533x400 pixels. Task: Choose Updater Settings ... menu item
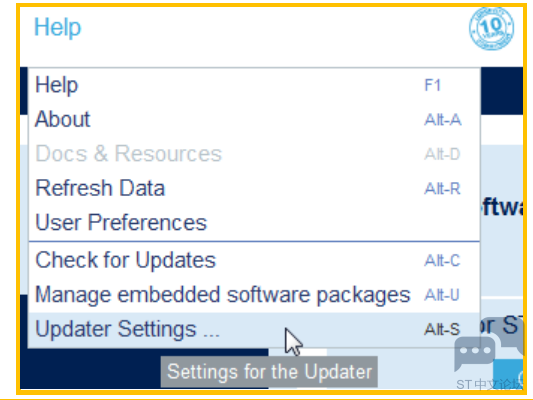[254, 329]
